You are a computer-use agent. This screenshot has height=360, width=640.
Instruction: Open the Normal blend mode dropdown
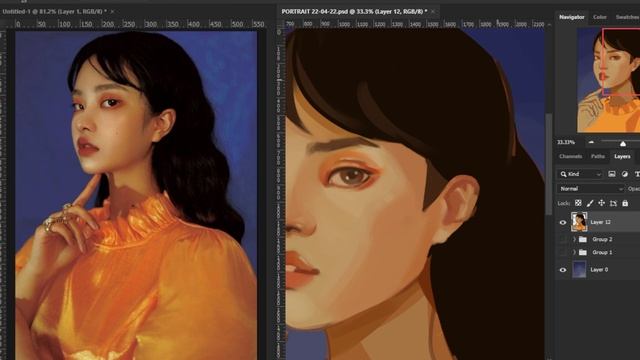click(x=591, y=189)
